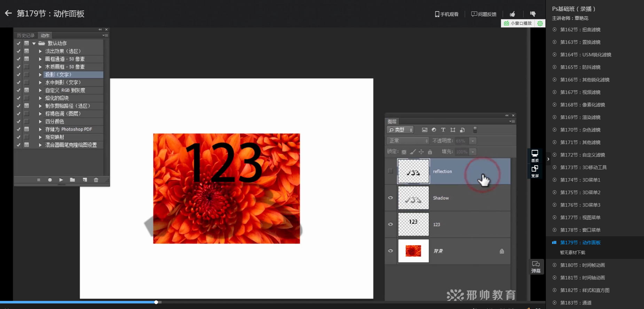Click the play selection button in Actions panel
The height and width of the screenshot is (309, 644).
pyautogui.click(x=61, y=180)
